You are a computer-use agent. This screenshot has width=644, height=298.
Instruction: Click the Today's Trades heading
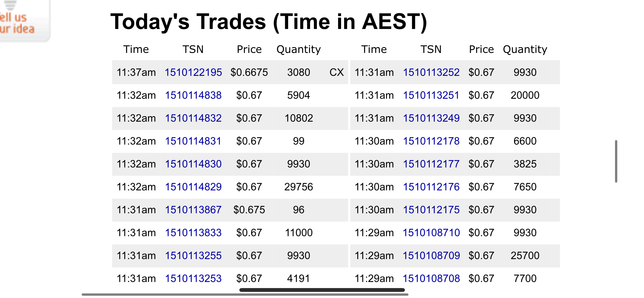[x=269, y=22]
